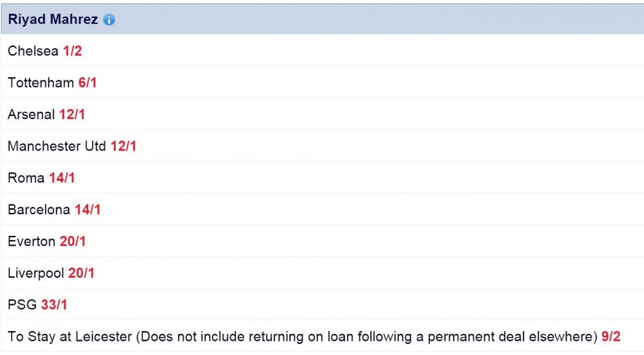Select Roma 14/1 odds

click(x=62, y=178)
